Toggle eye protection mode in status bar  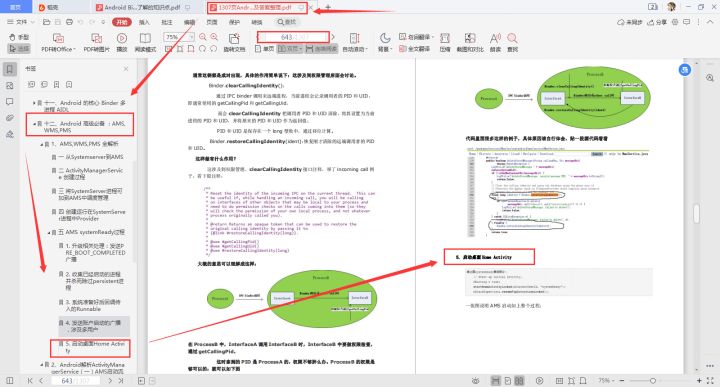click(x=475, y=381)
